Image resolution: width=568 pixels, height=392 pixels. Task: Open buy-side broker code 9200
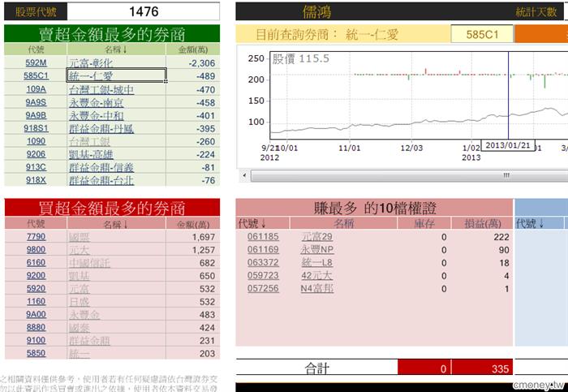pos(36,276)
